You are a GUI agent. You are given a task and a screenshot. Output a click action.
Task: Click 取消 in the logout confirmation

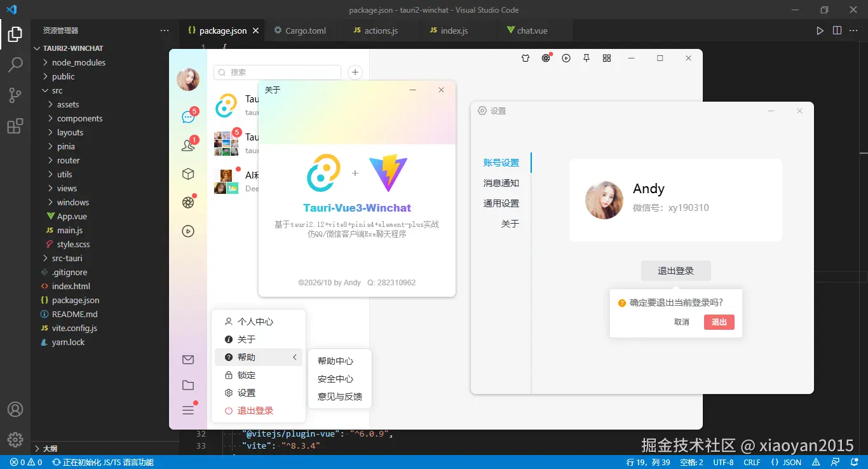coord(682,322)
